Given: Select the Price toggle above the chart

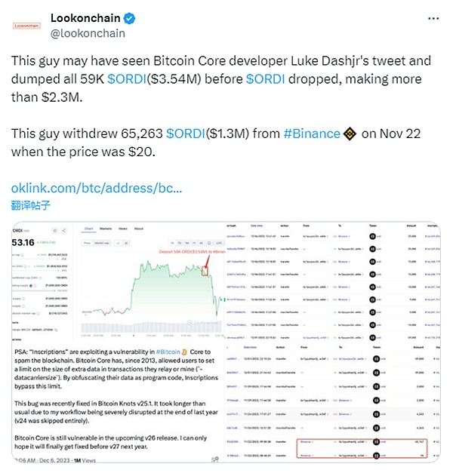Looking at the screenshot, I should [x=87, y=243].
